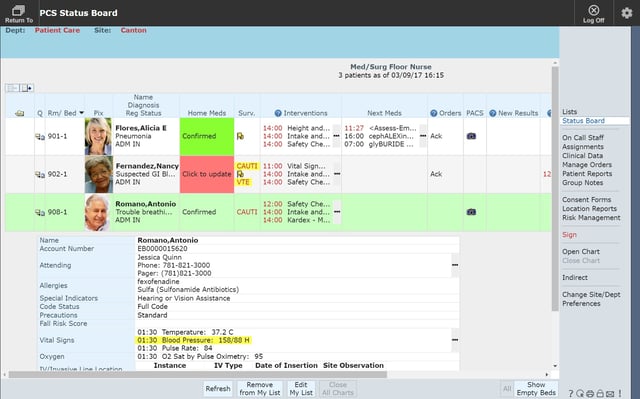Click the lock icon in footer
The width and height of the screenshot is (640, 399).
coord(600,394)
